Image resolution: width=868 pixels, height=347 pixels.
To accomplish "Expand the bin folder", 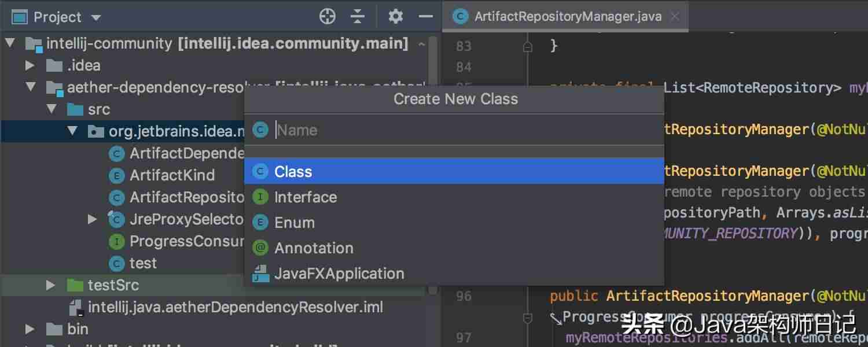I will pyautogui.click(x=30, y=329).
